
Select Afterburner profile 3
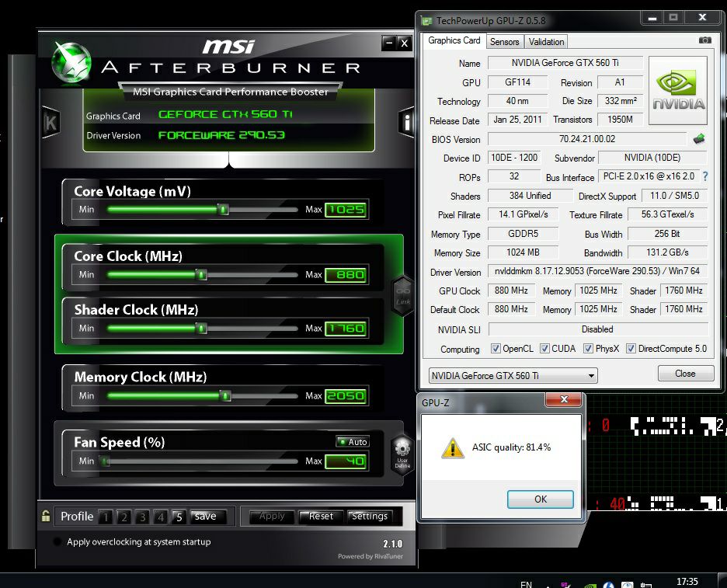[x=142, y=517]
